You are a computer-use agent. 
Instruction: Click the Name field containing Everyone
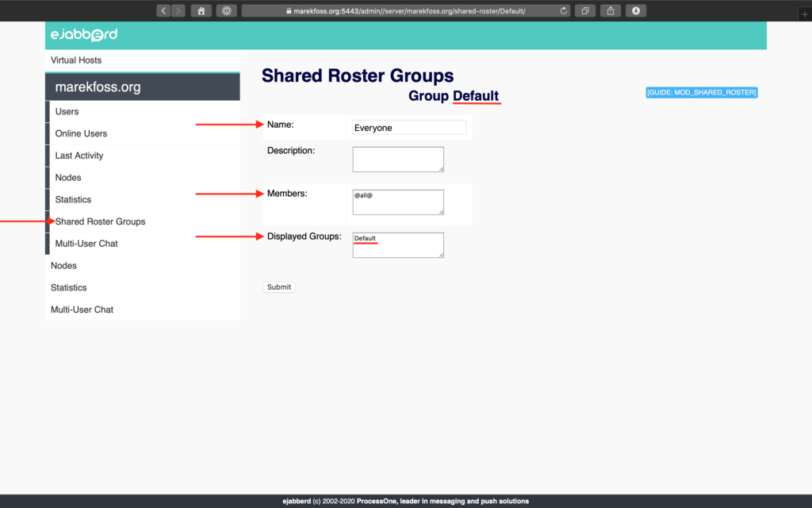[409, 128]
